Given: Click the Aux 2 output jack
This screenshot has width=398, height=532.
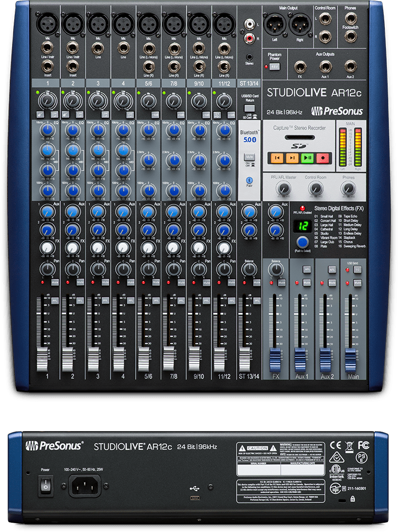Looking at the screenshot, I should pos(350,66).
